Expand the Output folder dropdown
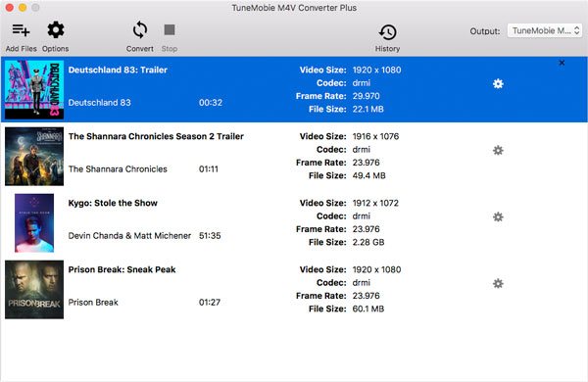 [x=545, y=30]
